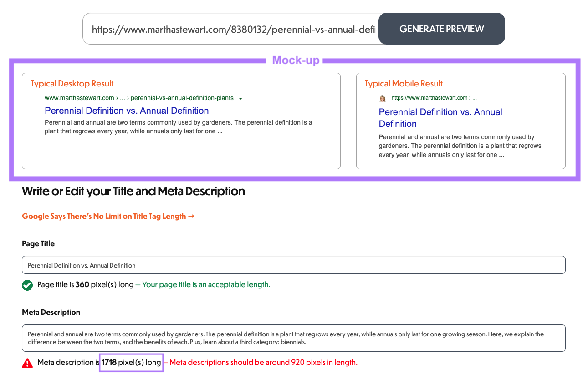Select the Typical Mobile Result heading
The height and width of the screenshot is (379, 588).
(x=404, y=83)
